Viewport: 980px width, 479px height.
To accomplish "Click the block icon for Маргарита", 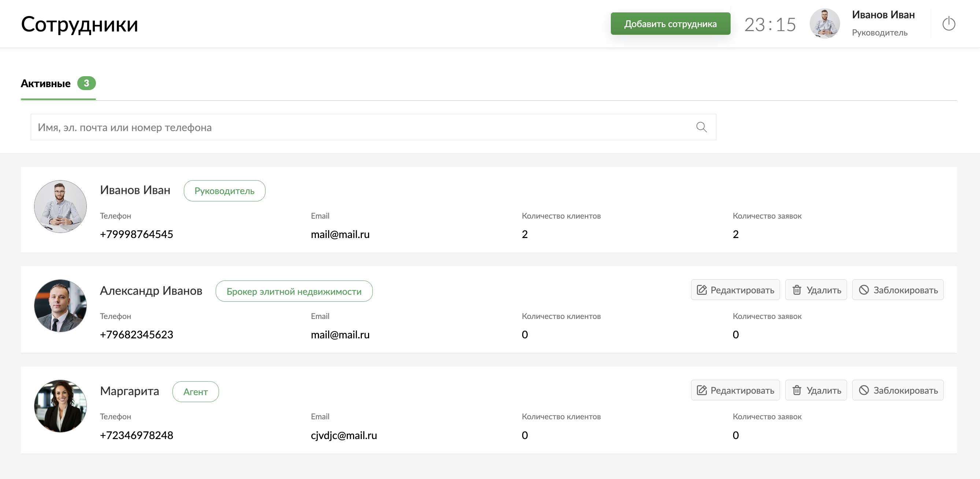I will 864,390.
